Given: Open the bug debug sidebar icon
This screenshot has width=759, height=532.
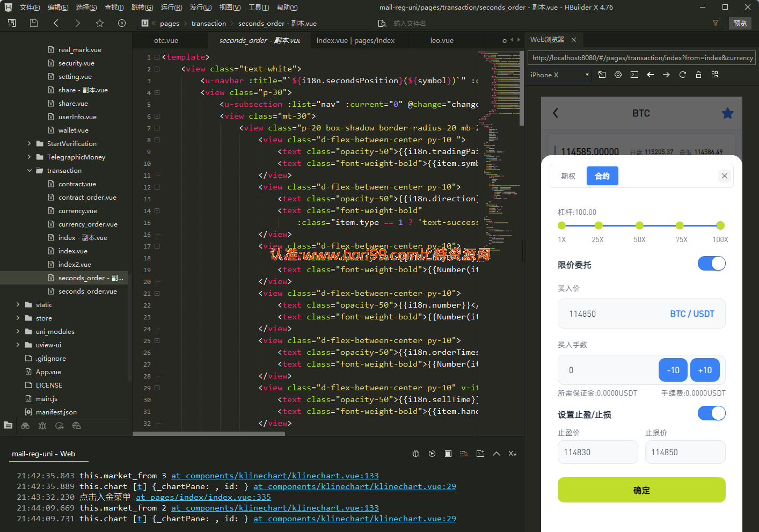Looking at the screenshot, I should point(42,426).
